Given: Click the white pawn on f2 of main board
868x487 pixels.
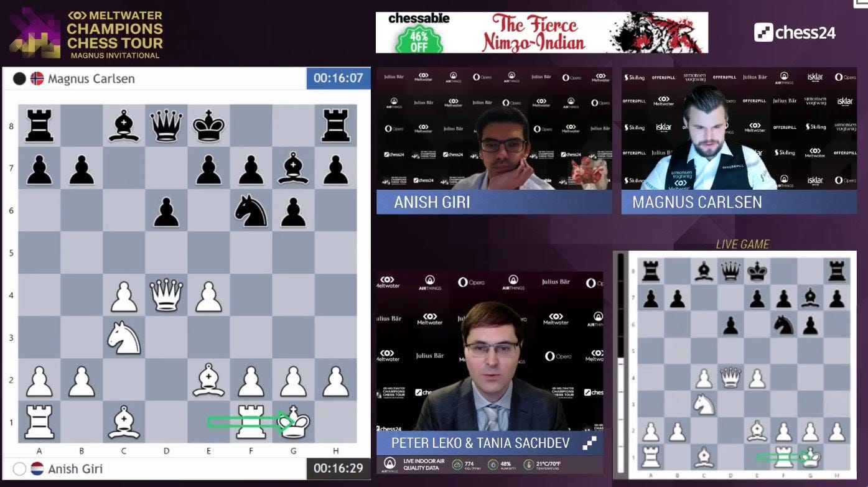Looking at the screenshot, I should [x=251, y=381].
